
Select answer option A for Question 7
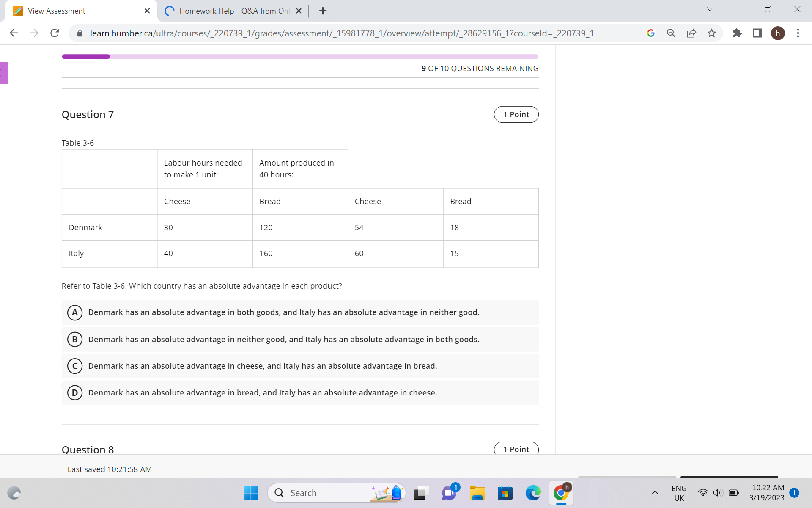[x=75, y=312]
